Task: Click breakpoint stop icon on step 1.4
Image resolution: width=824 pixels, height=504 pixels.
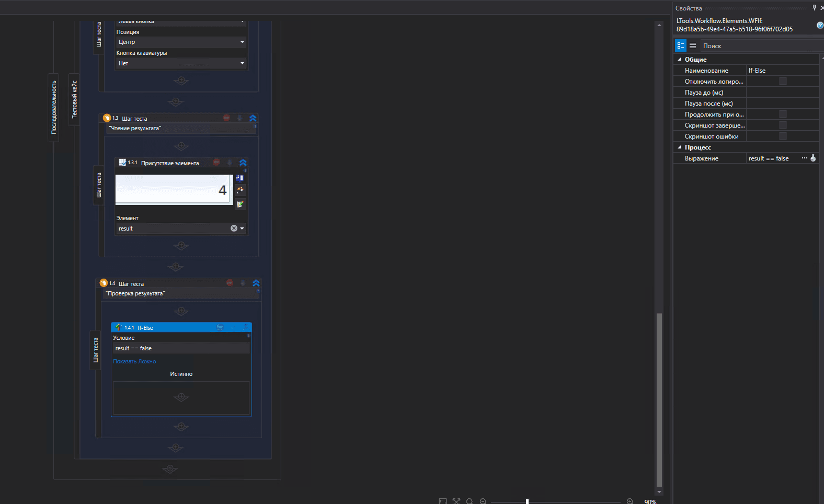Action: [x=230, y=283]
